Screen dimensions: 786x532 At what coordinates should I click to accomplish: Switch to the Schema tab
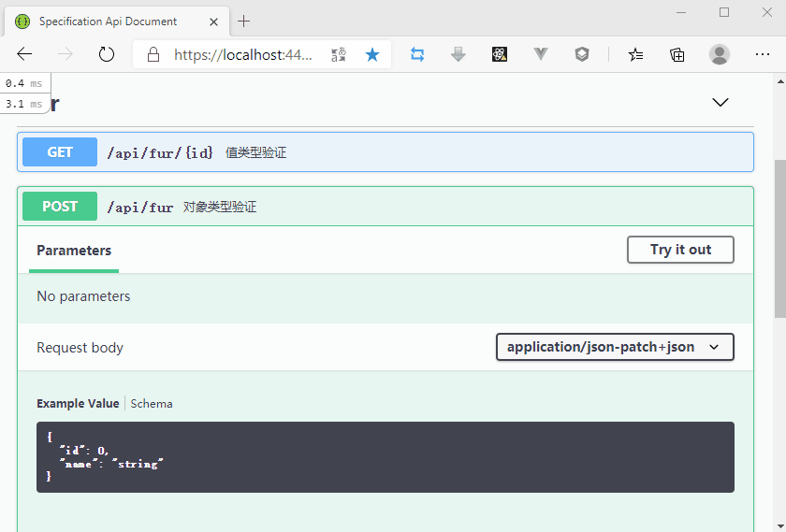point(152,404)
